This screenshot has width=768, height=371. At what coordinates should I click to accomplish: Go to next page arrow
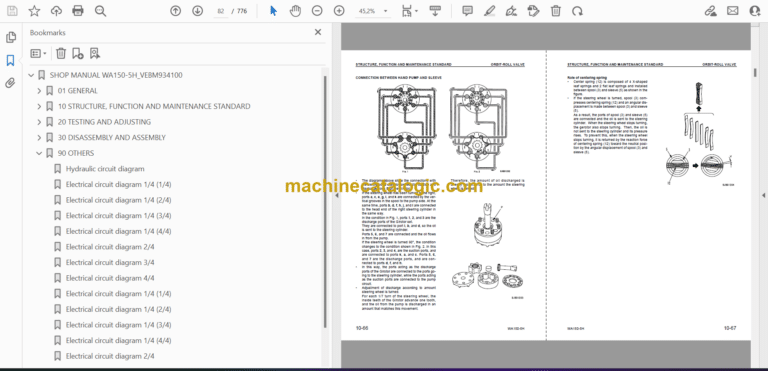click(x=197, y=11)
